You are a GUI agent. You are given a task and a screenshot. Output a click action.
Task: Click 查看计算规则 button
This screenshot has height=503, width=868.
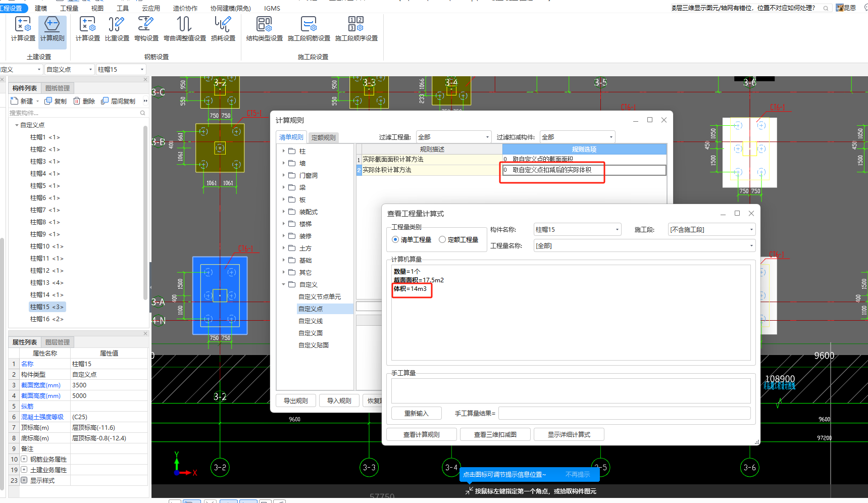(x=422, y=434)
